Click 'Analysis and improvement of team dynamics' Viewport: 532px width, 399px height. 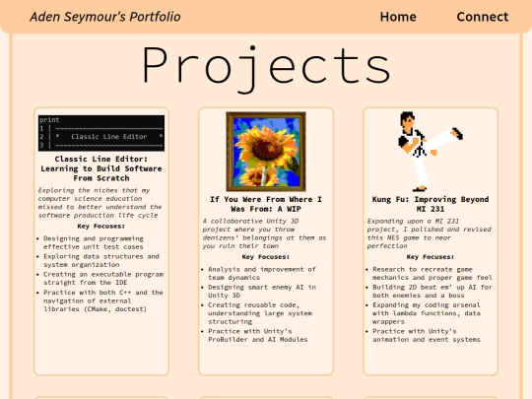(x=262, y=273)
